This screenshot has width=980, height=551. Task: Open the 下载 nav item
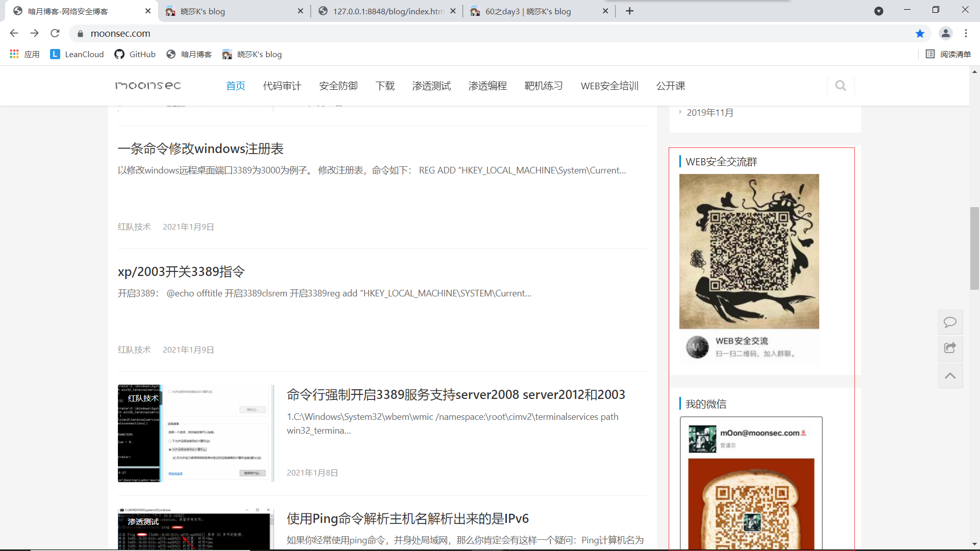[385, 86]
